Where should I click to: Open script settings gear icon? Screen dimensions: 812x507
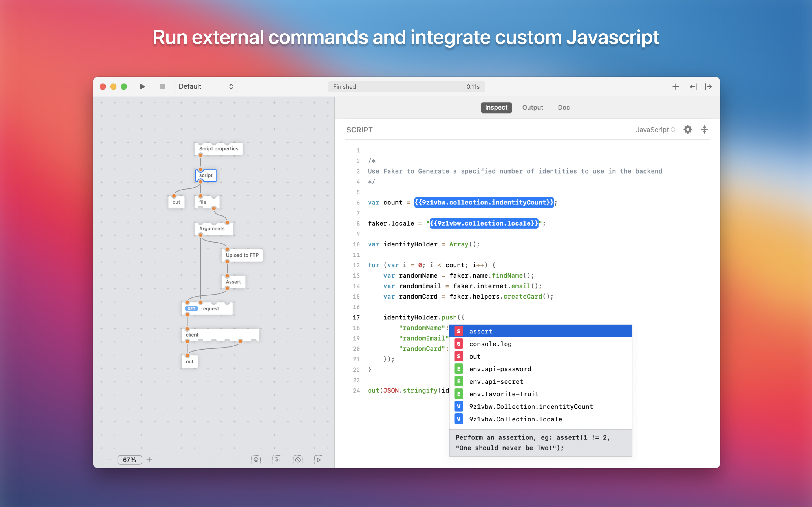687,130
